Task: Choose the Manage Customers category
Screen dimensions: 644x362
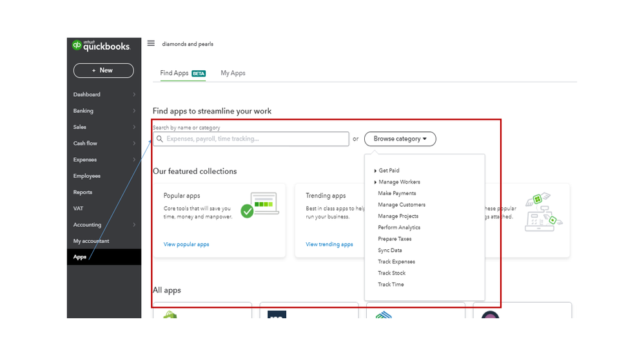Action: click(402, 205)
